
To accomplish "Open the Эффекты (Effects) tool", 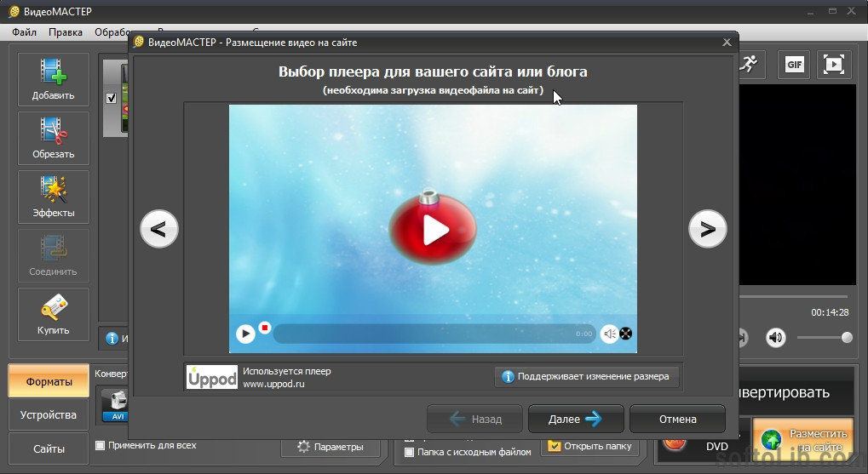I will click(53, 197).
